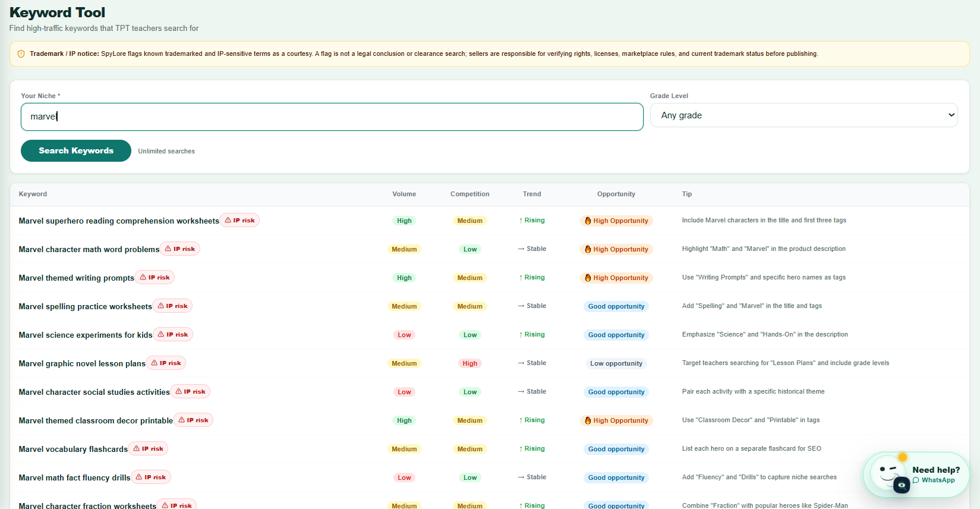This screenshot has height=509, width=980.
Task: Click the Opportunity column header
Action: (616, 194)
